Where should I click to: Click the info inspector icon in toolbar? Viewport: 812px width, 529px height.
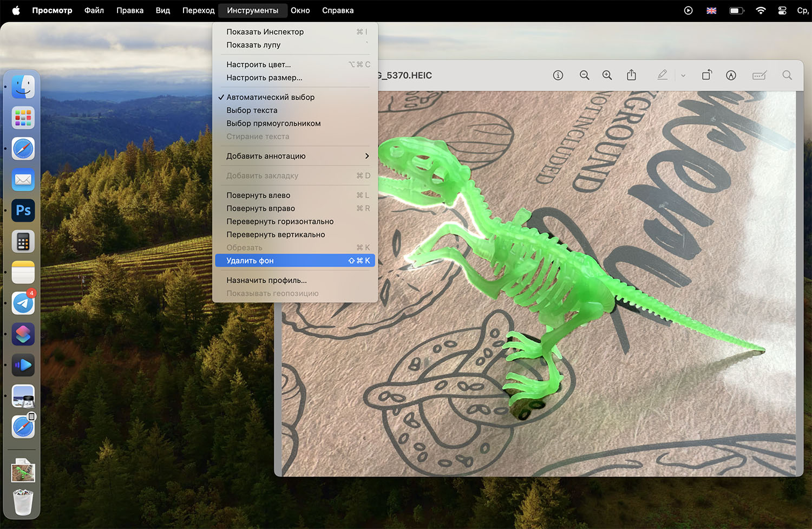pos(558,75)
